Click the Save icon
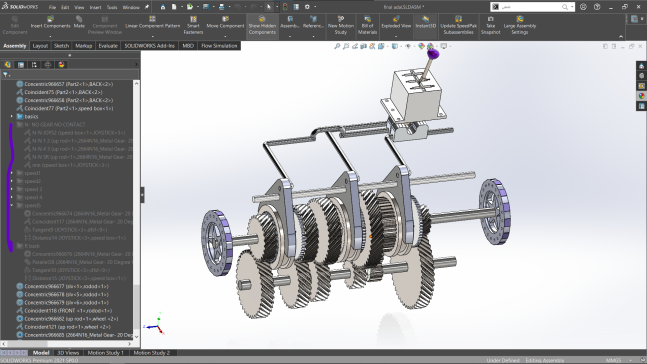 (x=205, y=7)
